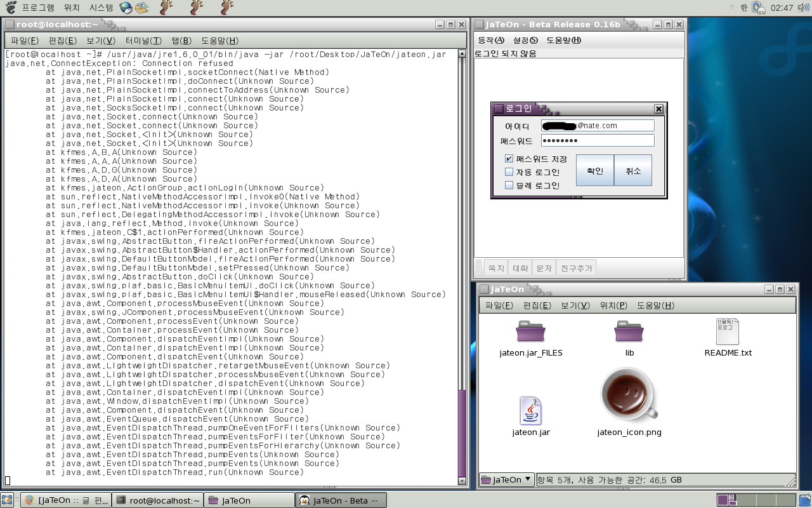
Task: Open the trash icon in bottom panel
Action: (x=804, y=500)
